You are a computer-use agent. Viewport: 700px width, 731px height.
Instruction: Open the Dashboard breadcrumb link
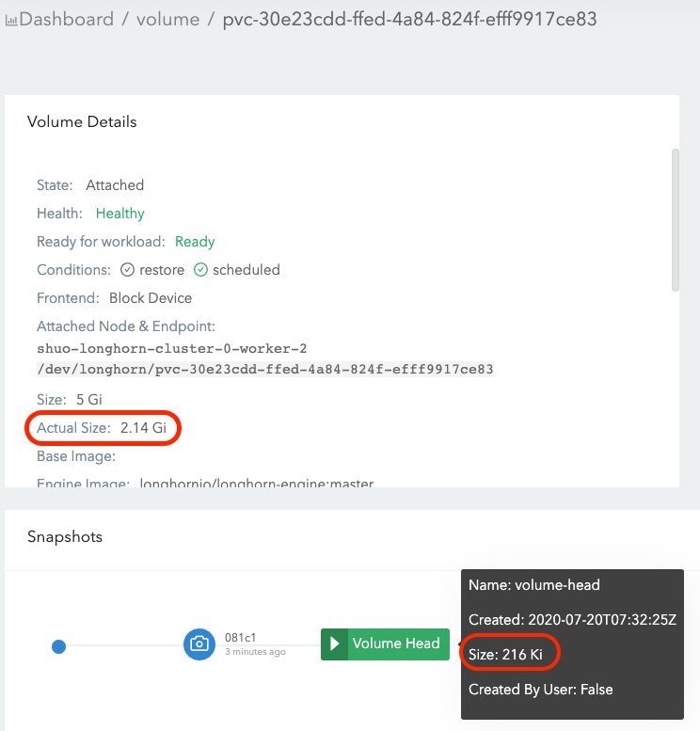(67, 19)
